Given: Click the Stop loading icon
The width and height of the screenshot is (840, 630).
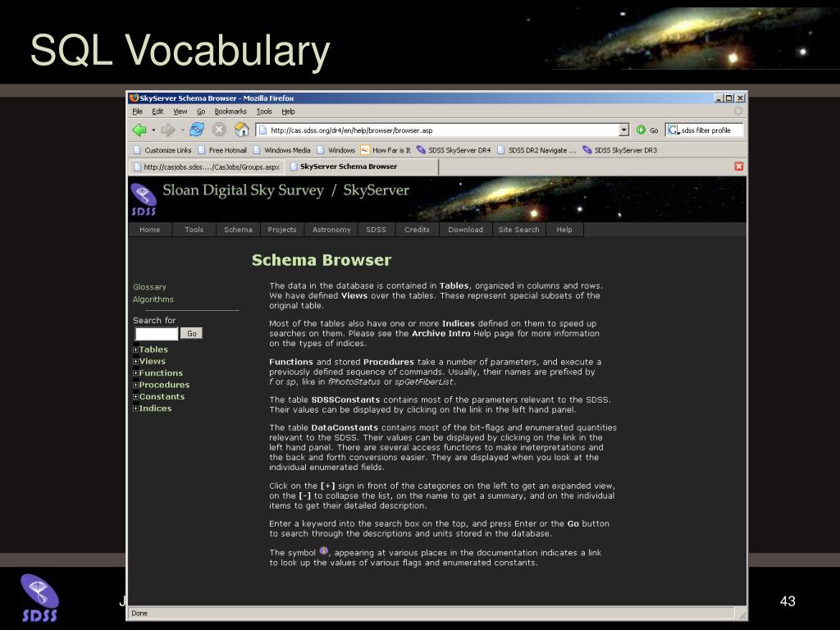Looking at the screenshot, I should click(x=218, y=130).
